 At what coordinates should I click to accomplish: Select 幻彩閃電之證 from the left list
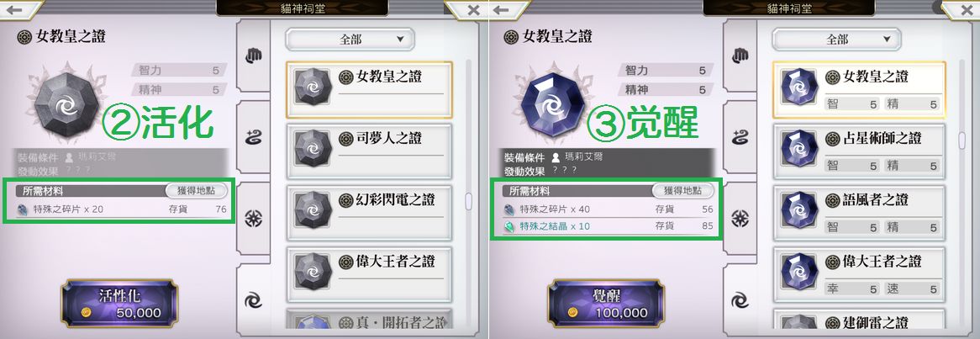point(369,213)
